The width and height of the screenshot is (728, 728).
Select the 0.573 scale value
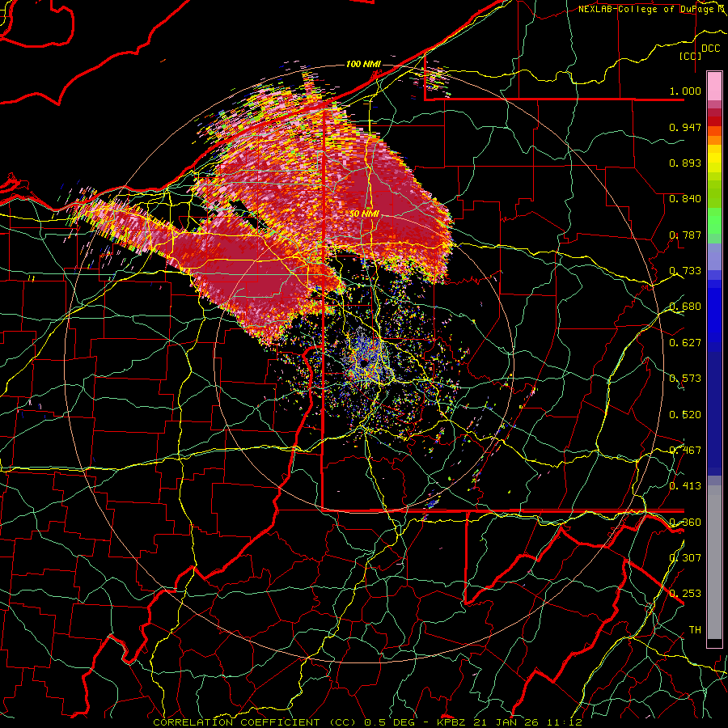(x=685, y=379)
